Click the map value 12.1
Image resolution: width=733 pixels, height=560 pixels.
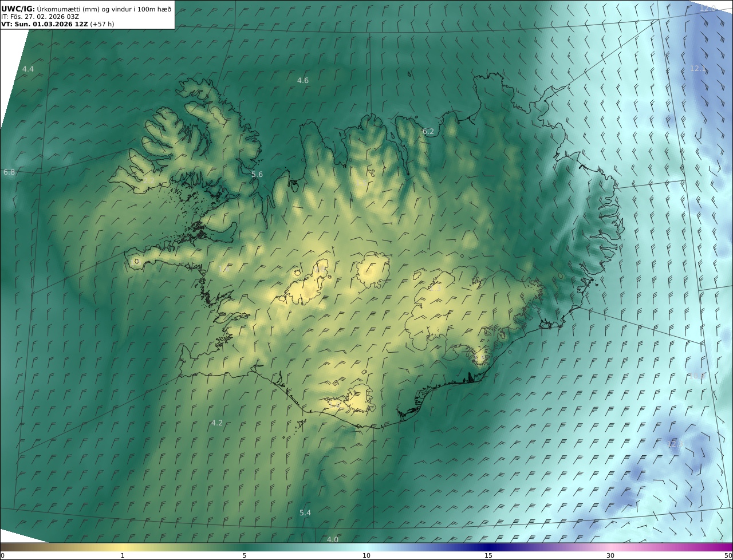pyautogui.click(x=698, y=68)
